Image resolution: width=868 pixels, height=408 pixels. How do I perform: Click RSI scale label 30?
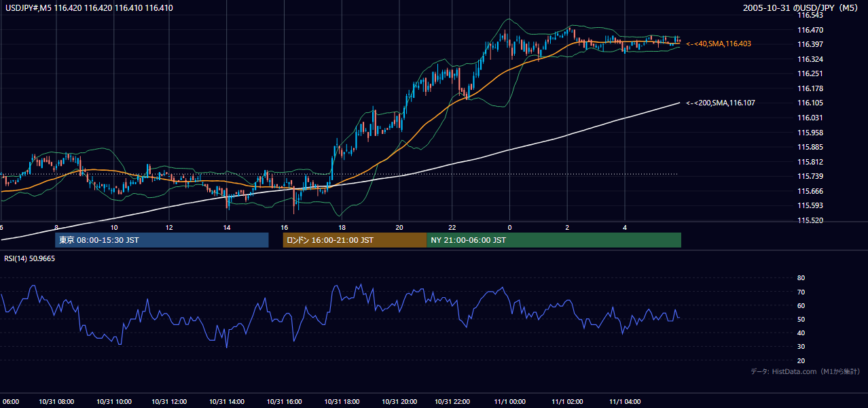click(801, 347)
